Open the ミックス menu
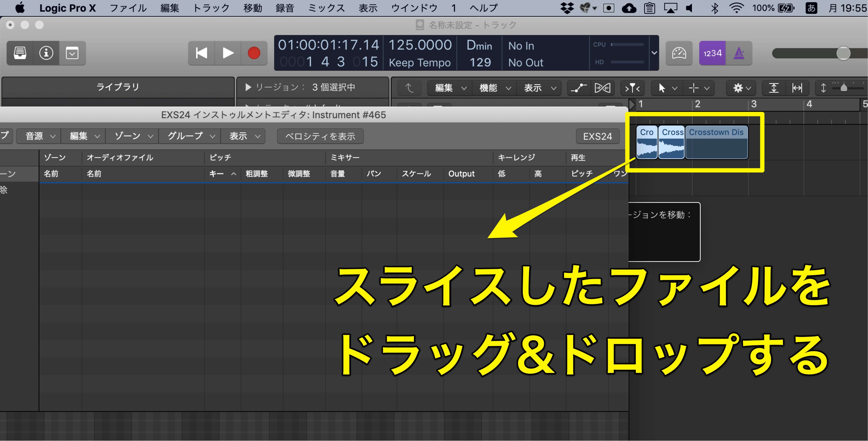Image resolution: width=868 pixels, height=441 pixels. 326,8
